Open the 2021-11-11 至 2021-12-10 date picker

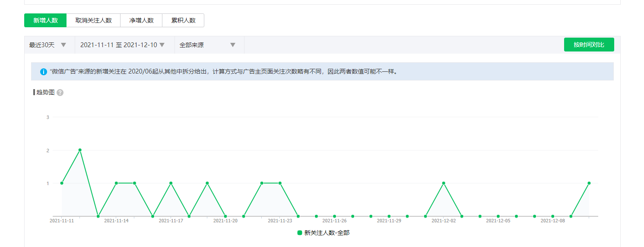[123, 45]
